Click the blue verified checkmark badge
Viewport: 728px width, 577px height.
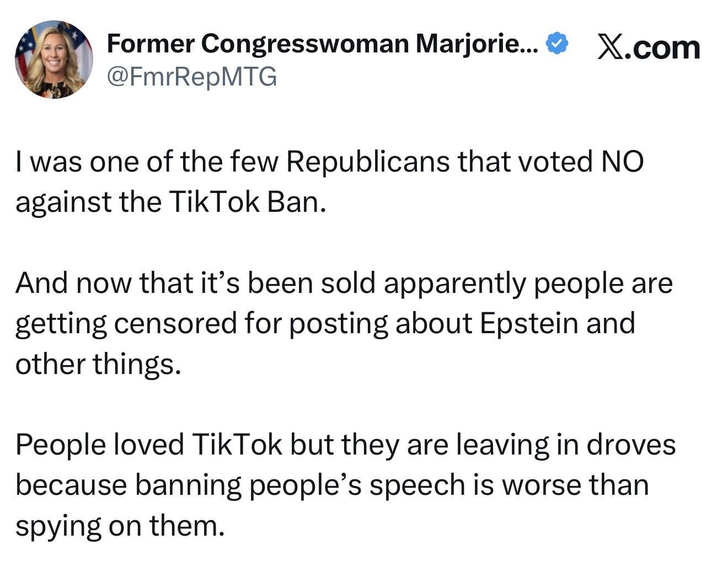click(x=557, y=44)
